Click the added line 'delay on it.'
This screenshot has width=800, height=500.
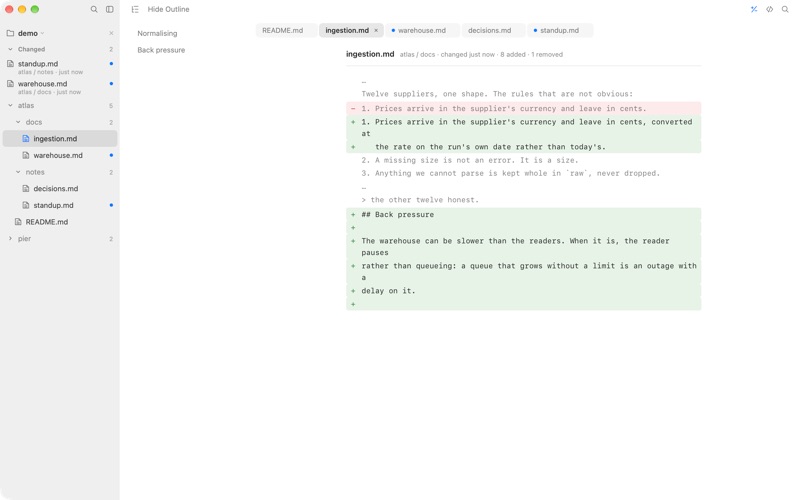click(x=523, y=291)
